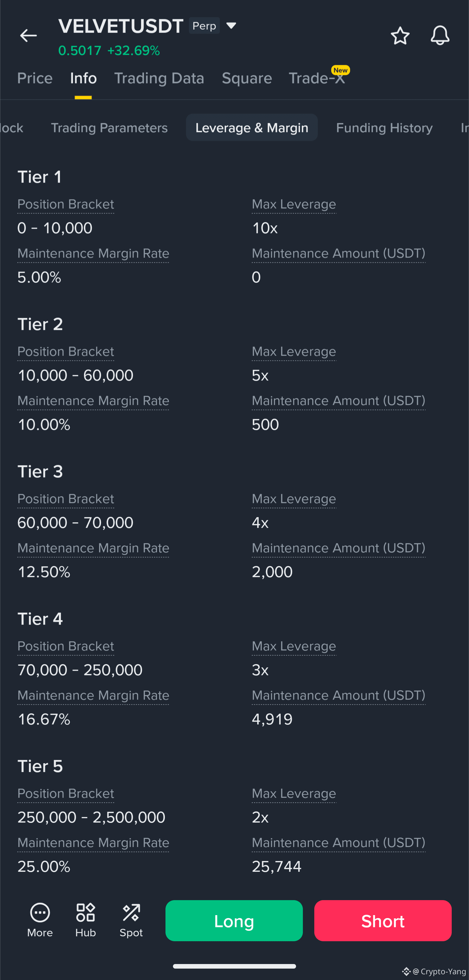
Task: Tap the green Long button
Action: pyautogui.click(x=234, y=921)
